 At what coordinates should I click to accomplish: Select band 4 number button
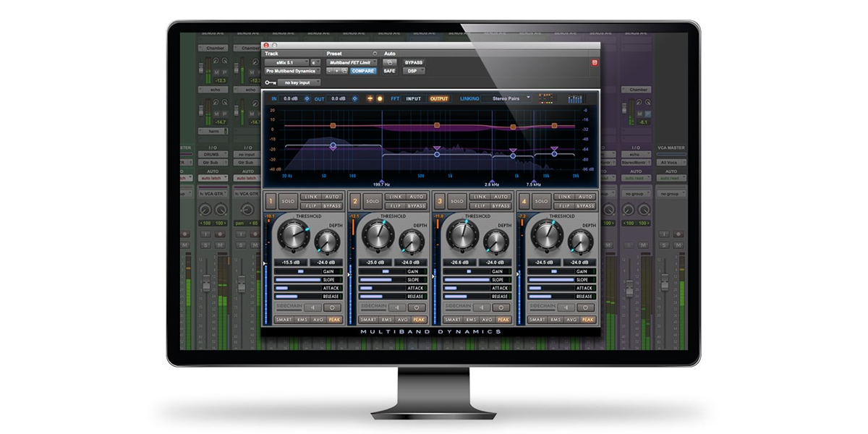(x=523, y=201)
